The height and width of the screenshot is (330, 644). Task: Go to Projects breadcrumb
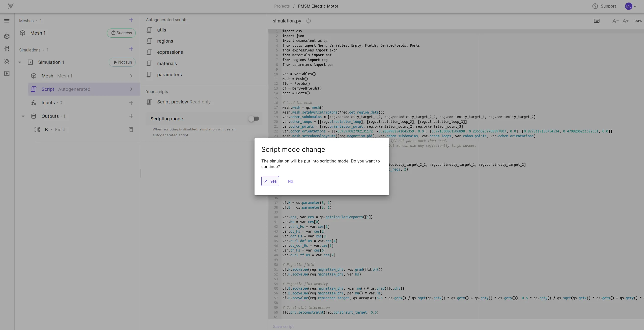282,6
